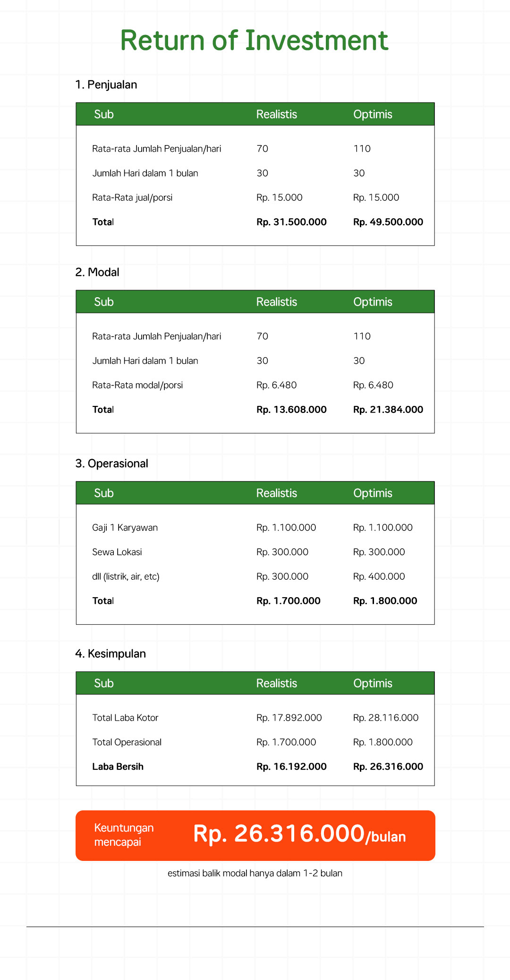This screenshot has width=510, height=980.
Task: Select the "dll (listrik, air, etc)" row label
Action: coord(126,577)
